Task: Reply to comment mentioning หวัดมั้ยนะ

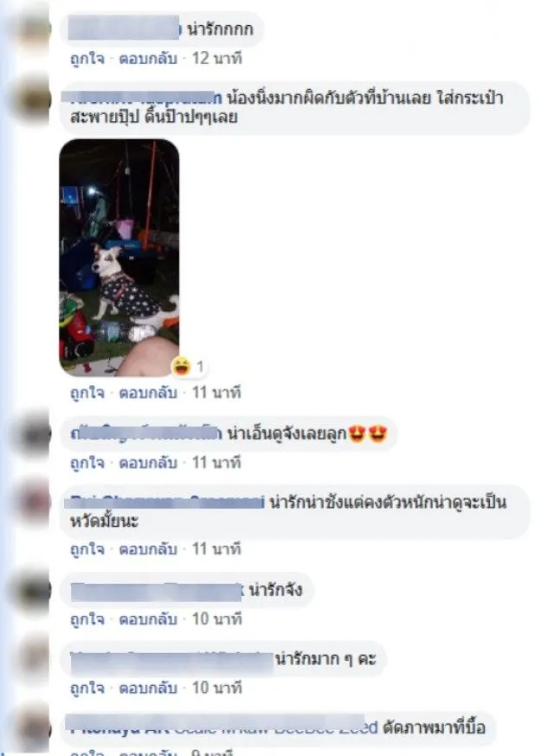Action: 148,549
